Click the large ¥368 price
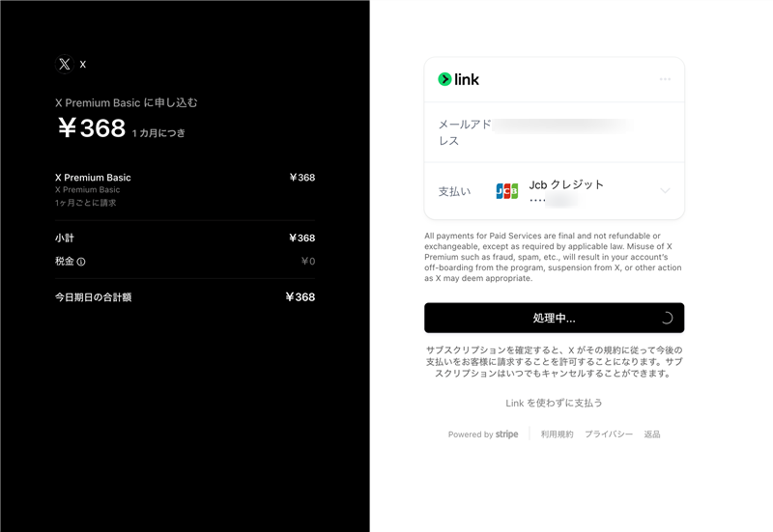Image resolution: width=773 pixels, height=532 pixels. pyautogui.click(x=92, y=128)
